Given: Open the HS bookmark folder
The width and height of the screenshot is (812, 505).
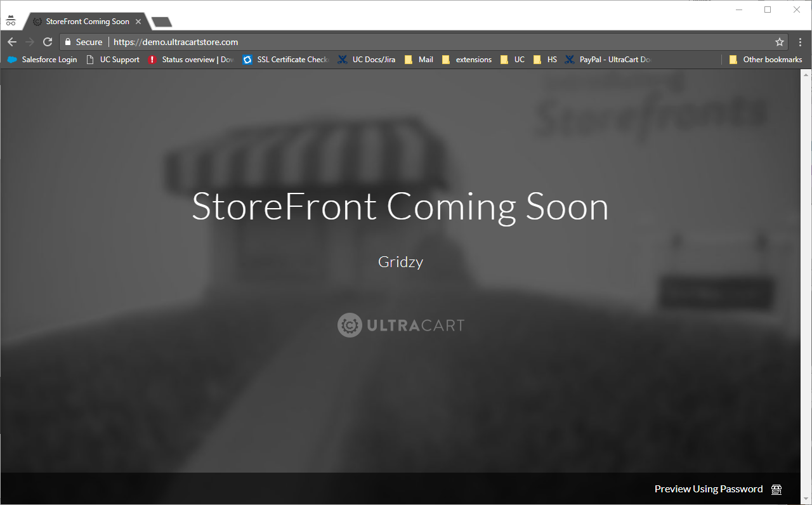Looking at the screenshot, I should [x=546, y=60].
